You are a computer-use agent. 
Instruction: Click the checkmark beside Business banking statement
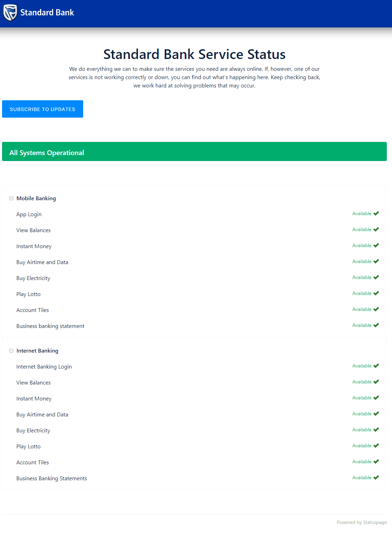[x=376, y=325]
